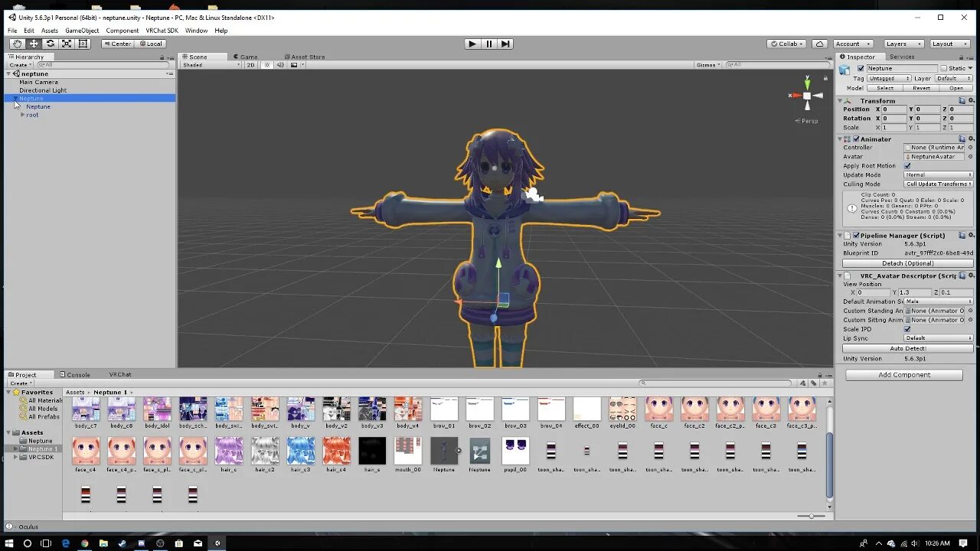Click the Add Component button
The height and width of the screenshot is (551, 980).
point(904,375)
